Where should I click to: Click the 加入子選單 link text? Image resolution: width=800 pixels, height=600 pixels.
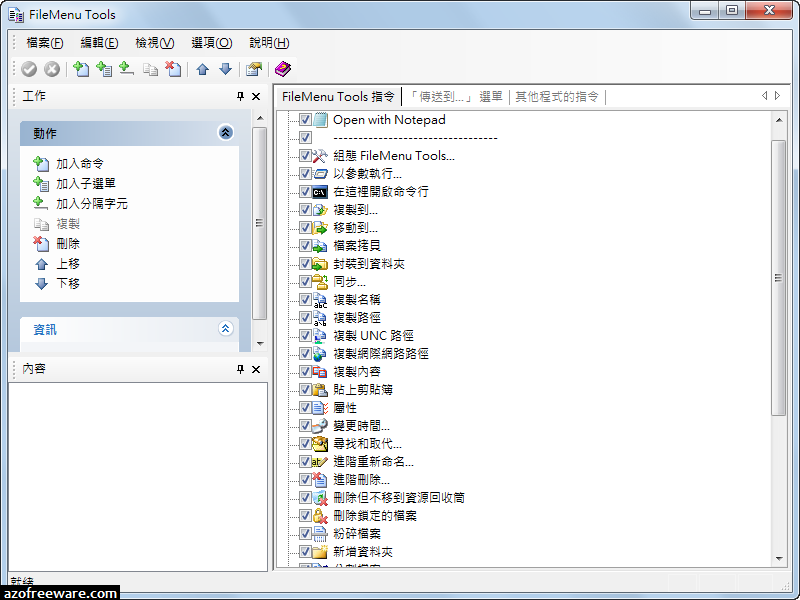(86, 184)
